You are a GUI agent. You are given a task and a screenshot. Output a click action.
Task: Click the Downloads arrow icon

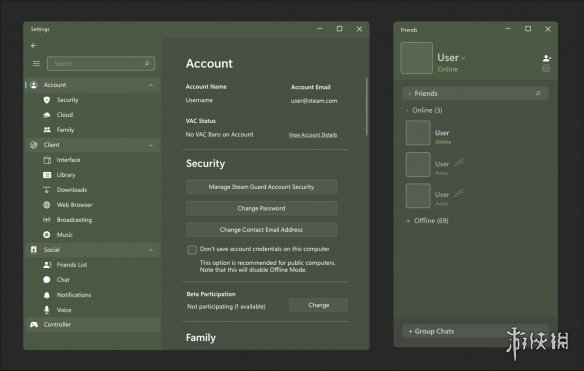(47, 190)
